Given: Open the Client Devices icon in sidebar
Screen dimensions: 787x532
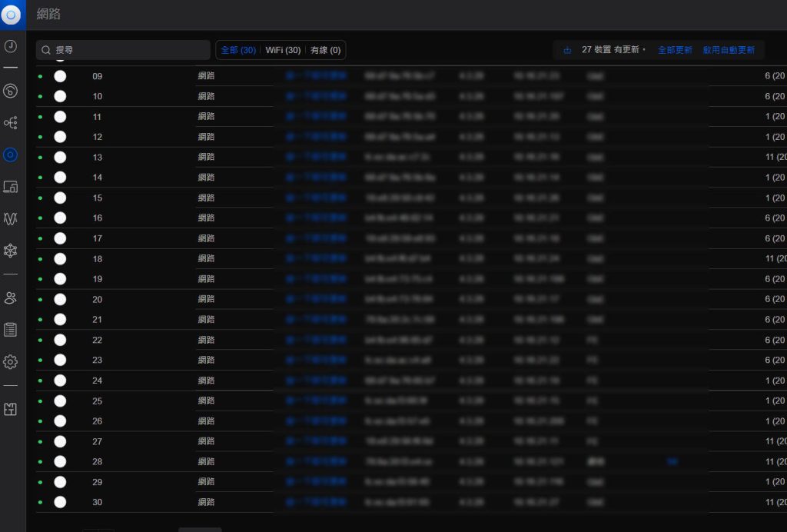Looking at the screenshot, I should [x=11, y=187].
